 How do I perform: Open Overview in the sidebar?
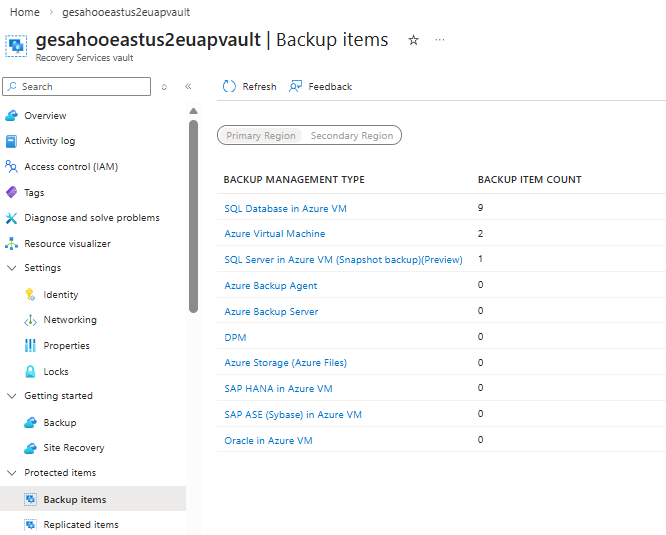45,115
